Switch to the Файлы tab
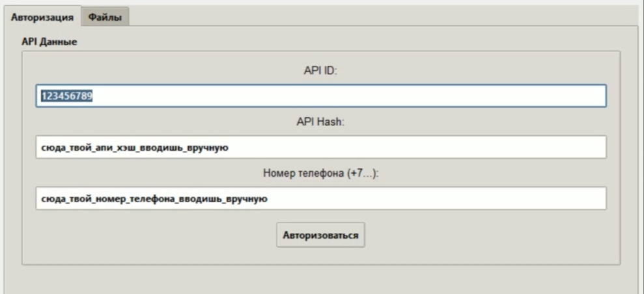Image resolution: width=644 pixels, height=294 pixels. (105, 17)
